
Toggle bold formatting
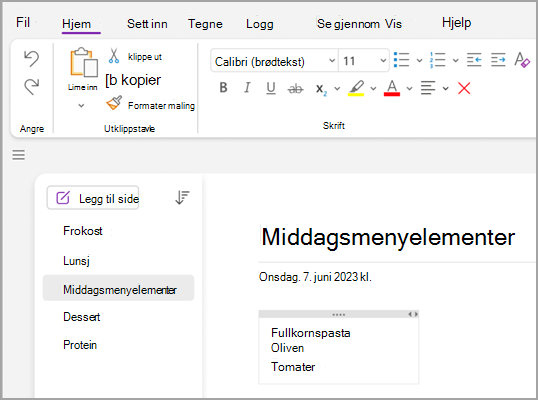tap(223, 88)
